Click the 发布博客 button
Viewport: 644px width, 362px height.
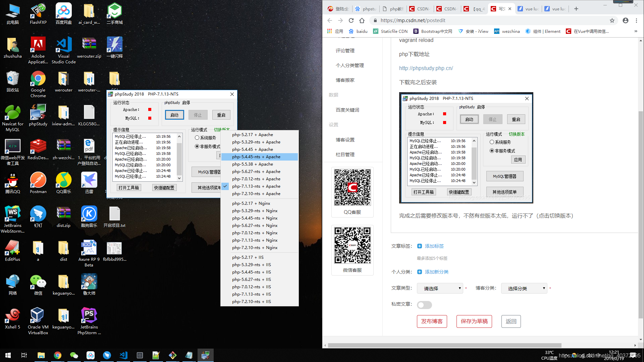[x=432, y=321]
